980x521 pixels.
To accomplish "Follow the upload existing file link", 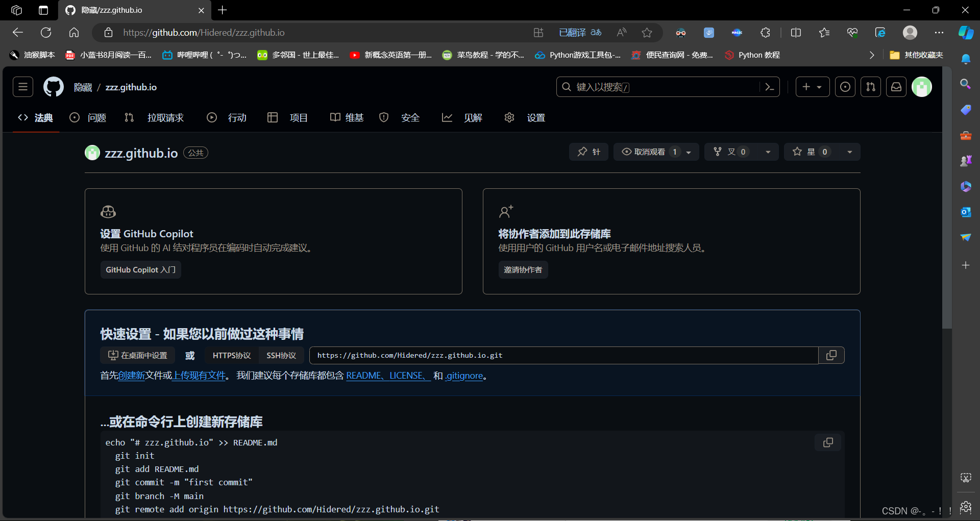I will (x=199, y=376).
